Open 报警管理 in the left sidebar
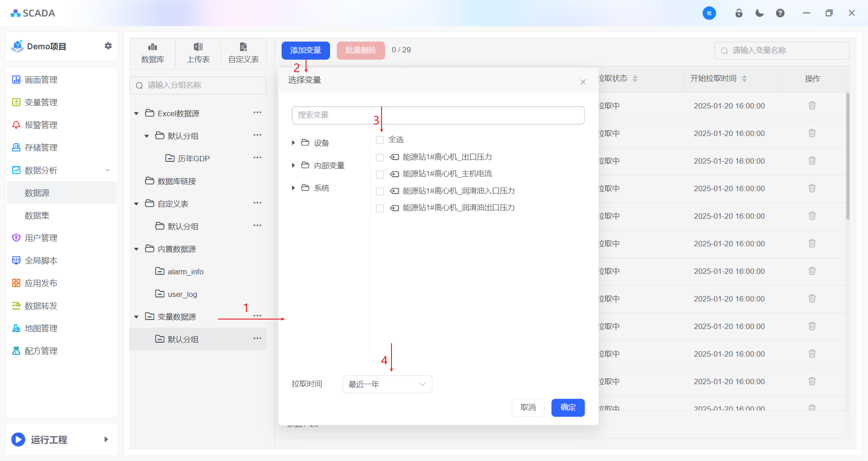This screenshot has height=461, width=868. point(41,125)
